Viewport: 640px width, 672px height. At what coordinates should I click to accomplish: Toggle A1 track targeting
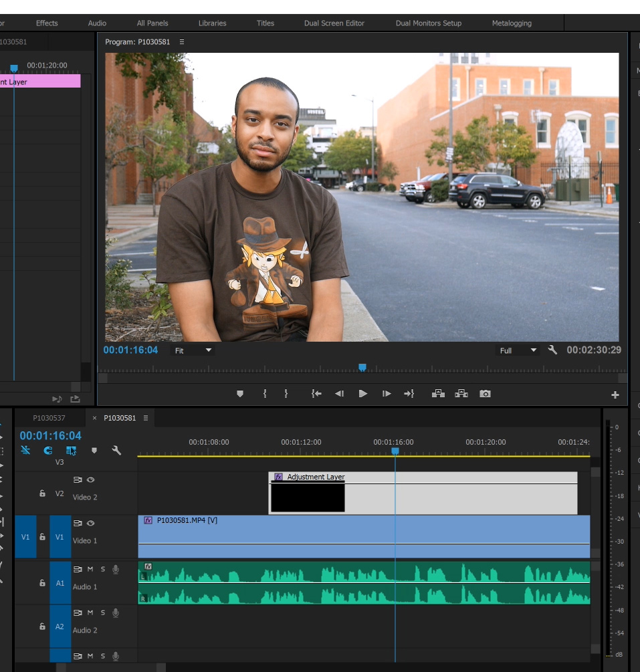click(60, 583)
